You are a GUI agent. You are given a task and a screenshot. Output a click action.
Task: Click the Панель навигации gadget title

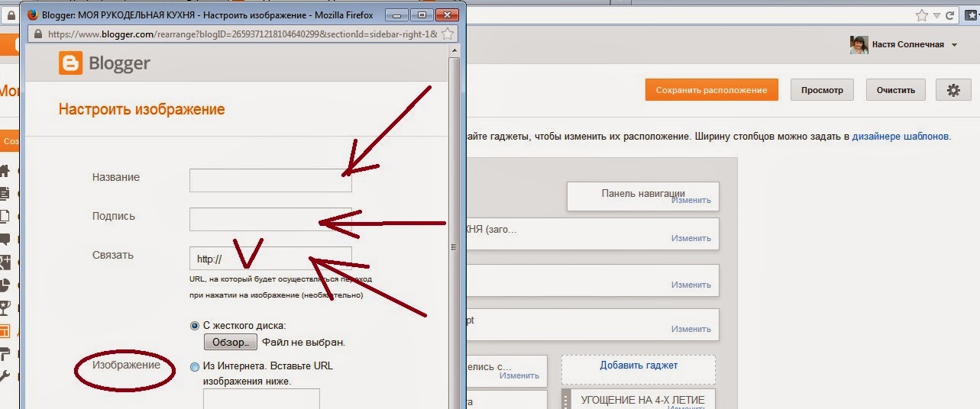pos(643,193)
